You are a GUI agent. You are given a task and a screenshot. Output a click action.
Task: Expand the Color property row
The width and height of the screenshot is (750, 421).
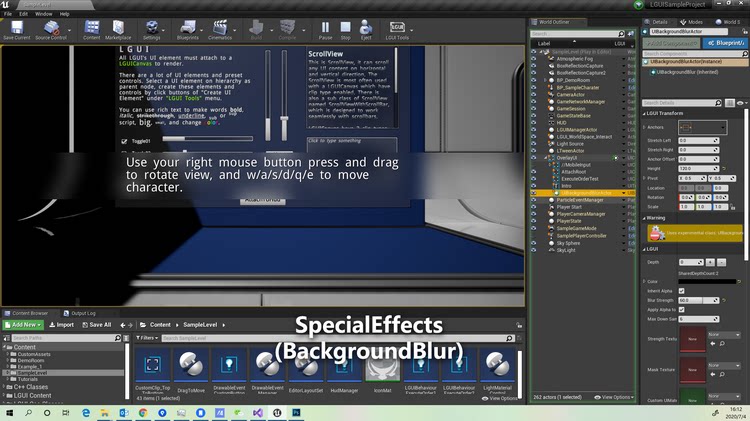tap(644, 281)
